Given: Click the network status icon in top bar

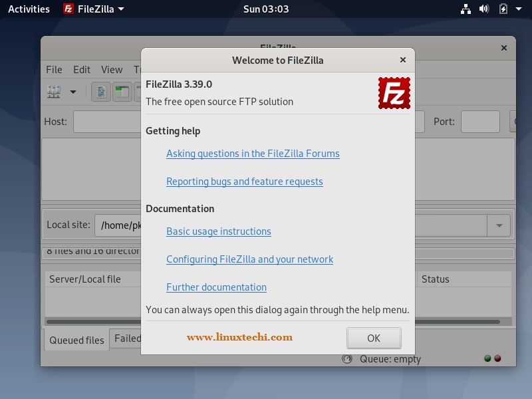Looking at the screenshot, I should click(466, 9).
